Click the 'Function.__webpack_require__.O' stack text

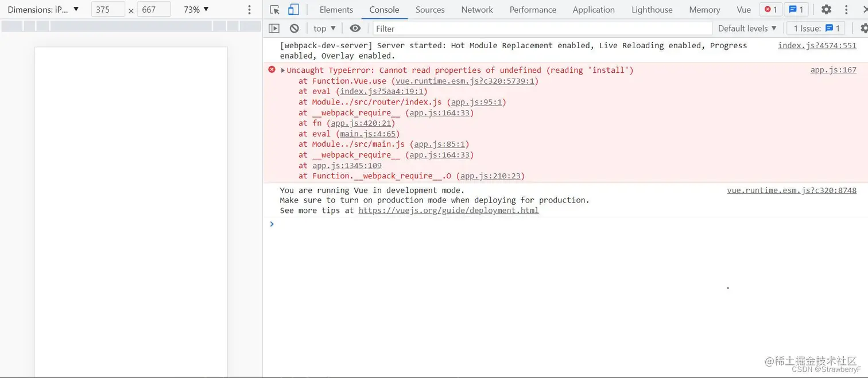tap(382, 176)
